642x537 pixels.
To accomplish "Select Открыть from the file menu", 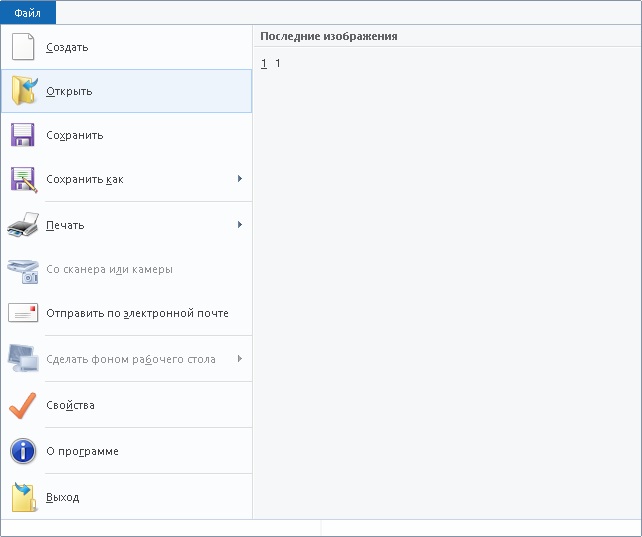I will tap(69, 91).
